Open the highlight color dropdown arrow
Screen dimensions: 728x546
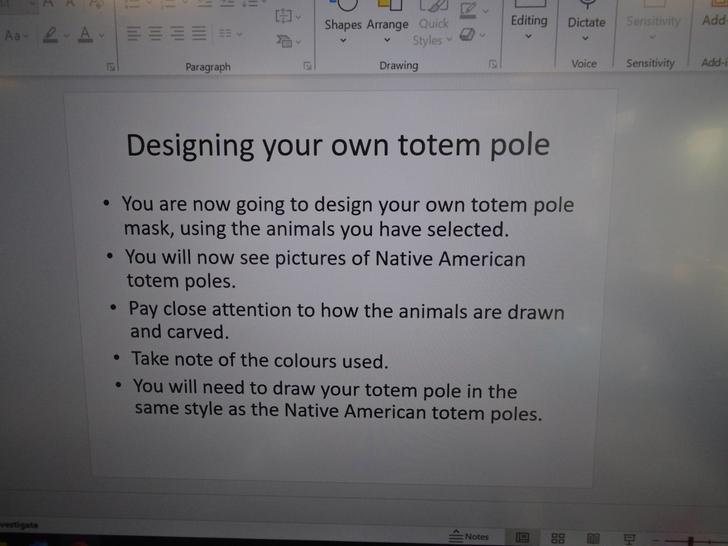pos(67,36)
